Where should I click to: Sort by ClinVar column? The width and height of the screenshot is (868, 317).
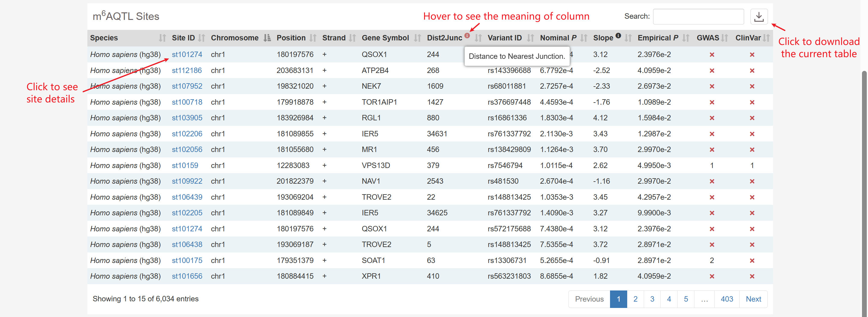coord(766,38)
